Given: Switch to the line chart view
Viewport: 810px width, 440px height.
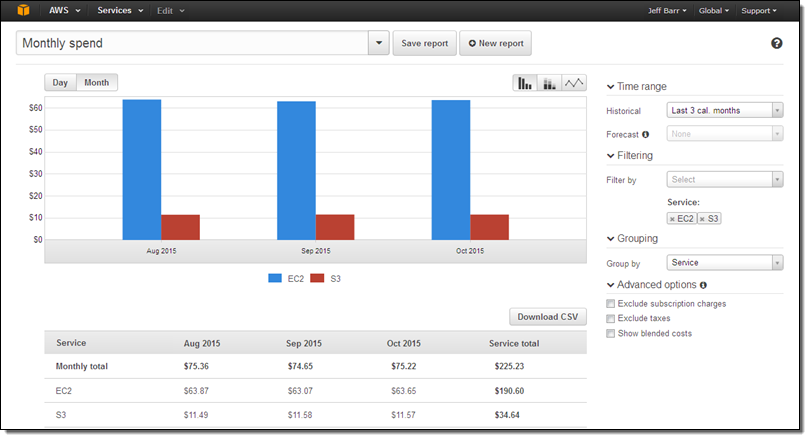Looking at the screenshot, I should coord(574,83).
